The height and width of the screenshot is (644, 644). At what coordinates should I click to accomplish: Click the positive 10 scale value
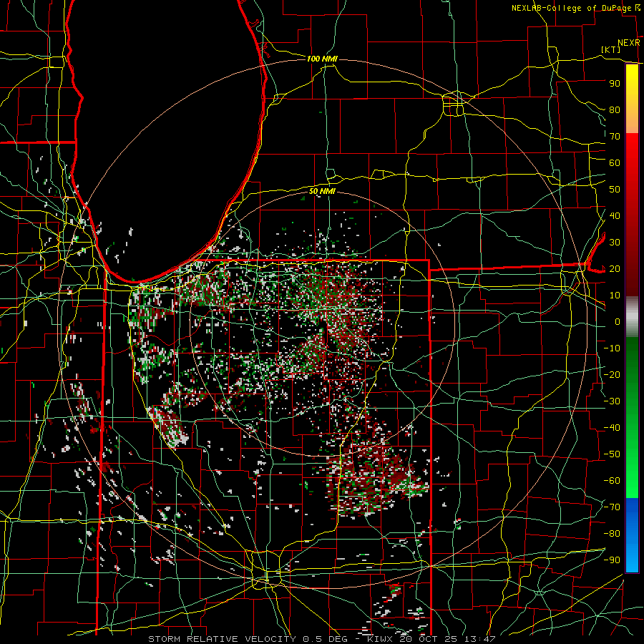click(615, 296)
